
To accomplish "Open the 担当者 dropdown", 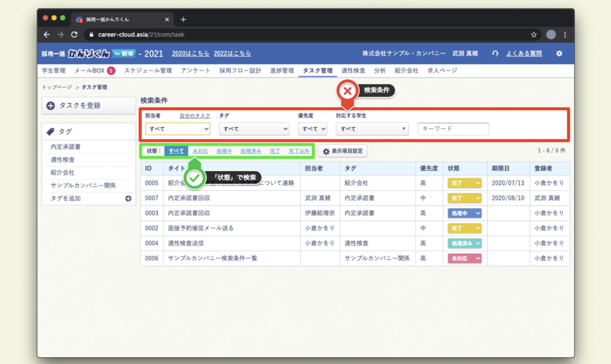I will (x=177, y=129).
